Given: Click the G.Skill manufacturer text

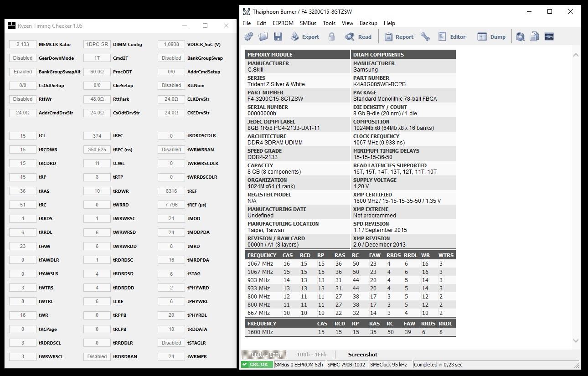Looking at the screenshot, I should click(x=256, y=70).
